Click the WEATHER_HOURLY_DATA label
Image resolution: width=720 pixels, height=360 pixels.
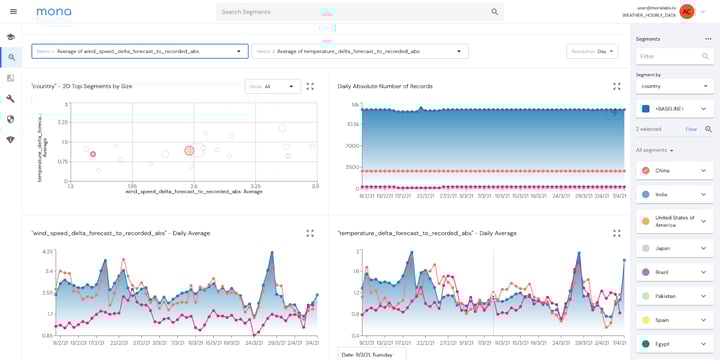(x=649, y=15)
